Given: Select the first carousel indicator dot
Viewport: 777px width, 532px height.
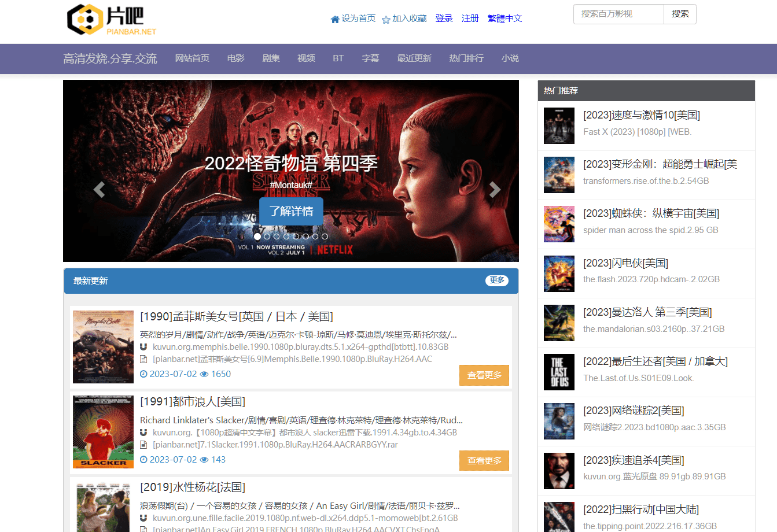Looking at the screenshot, I should (257, 236).
